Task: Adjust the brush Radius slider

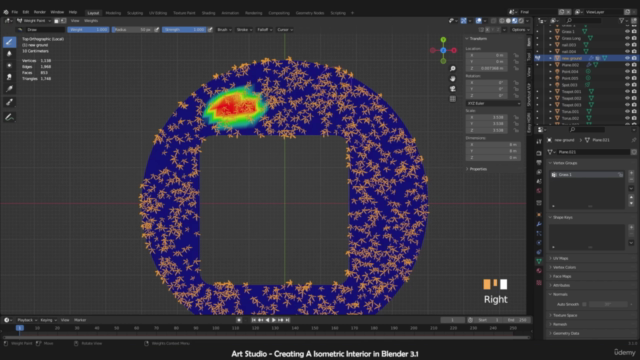Action: tap(133, 30)
